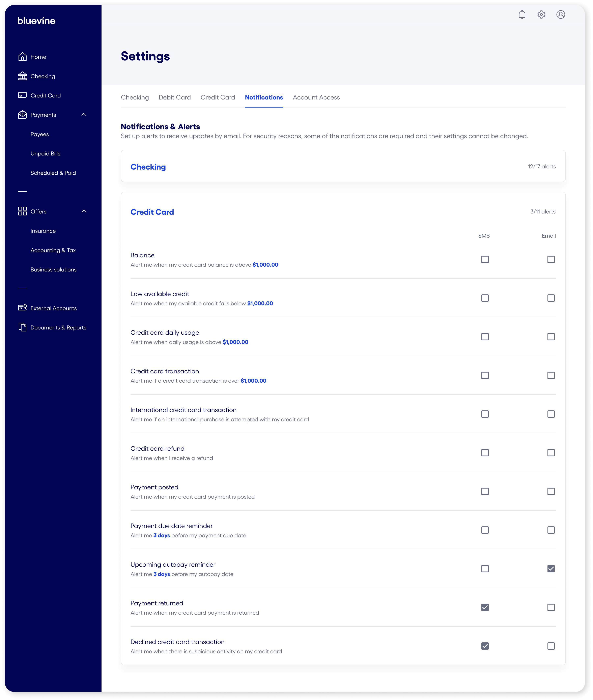This screenshot has height=700, width=593.
Task: Click the settings gear icon
Action: (542, 14)
